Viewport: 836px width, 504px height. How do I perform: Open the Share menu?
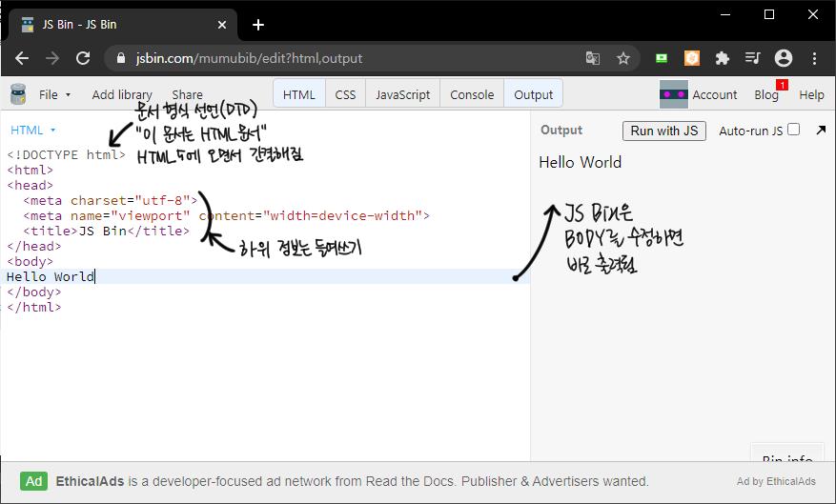click(x=187, y=95)
